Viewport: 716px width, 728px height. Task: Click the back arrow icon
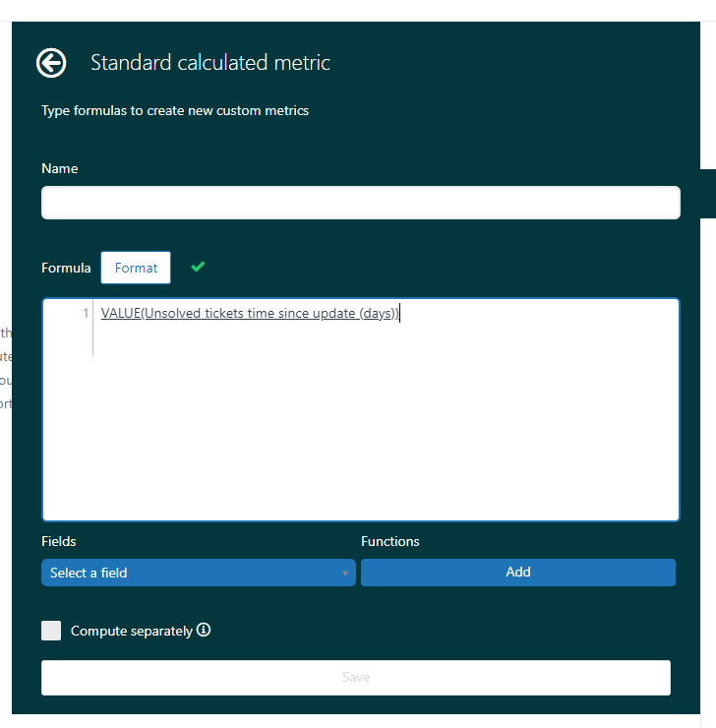51,63
